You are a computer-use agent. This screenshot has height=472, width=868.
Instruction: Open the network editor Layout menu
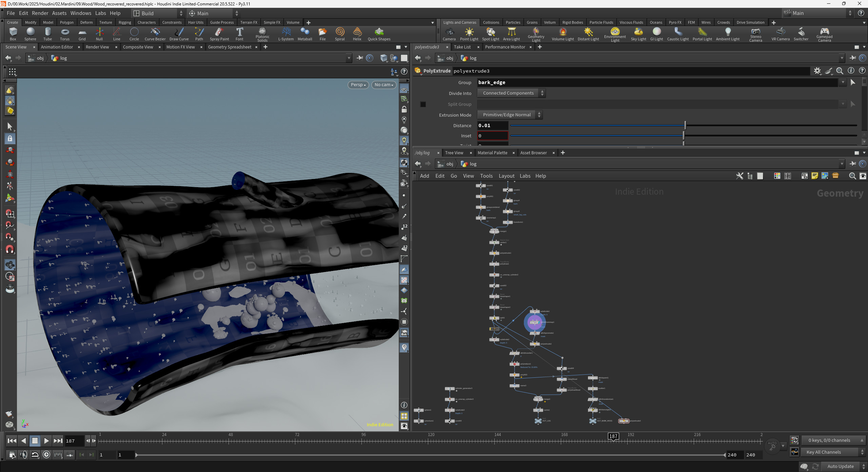pyautogui.click(x=507, y=176)
